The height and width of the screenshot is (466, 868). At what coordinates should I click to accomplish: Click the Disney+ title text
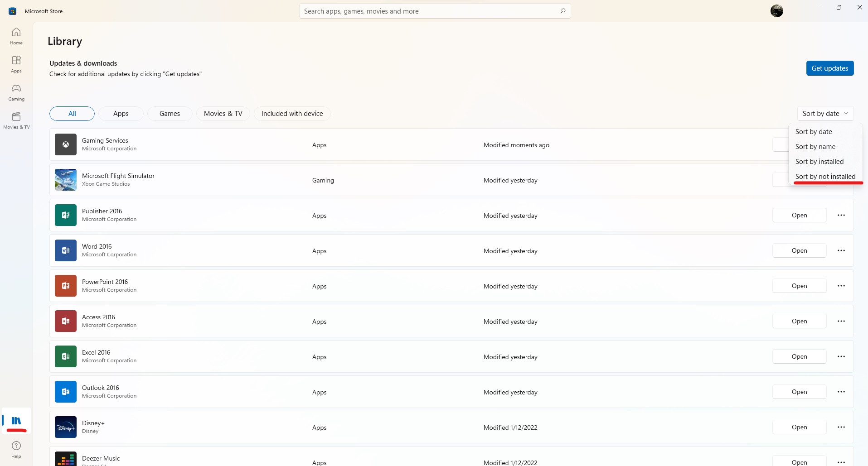tap(93, 423)
